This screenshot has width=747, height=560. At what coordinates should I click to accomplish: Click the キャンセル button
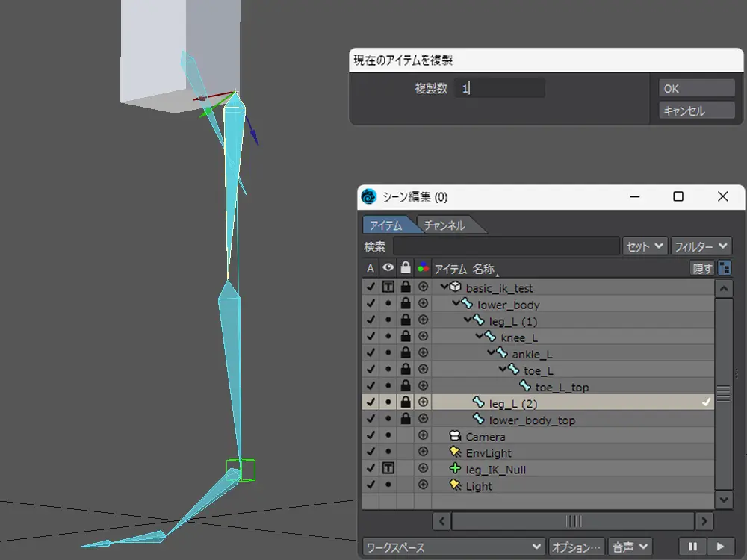[696, 111]
